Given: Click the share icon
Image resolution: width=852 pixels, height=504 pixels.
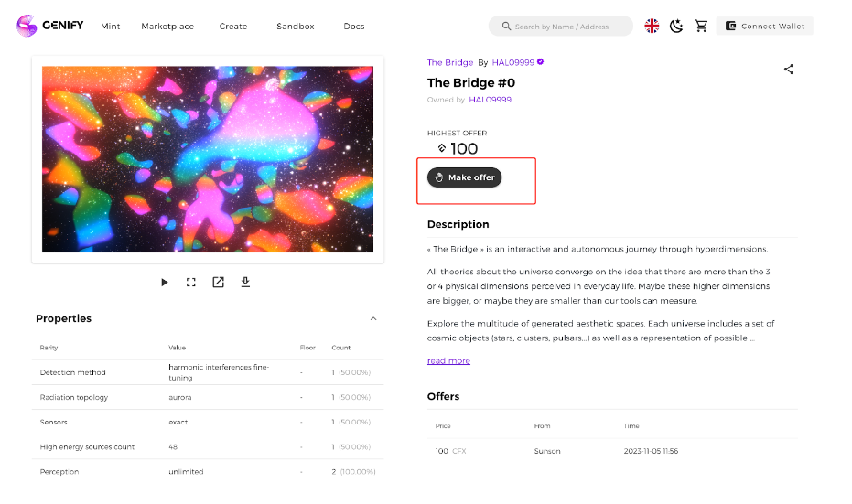Looking at the screenshot, I should (789, 69).
